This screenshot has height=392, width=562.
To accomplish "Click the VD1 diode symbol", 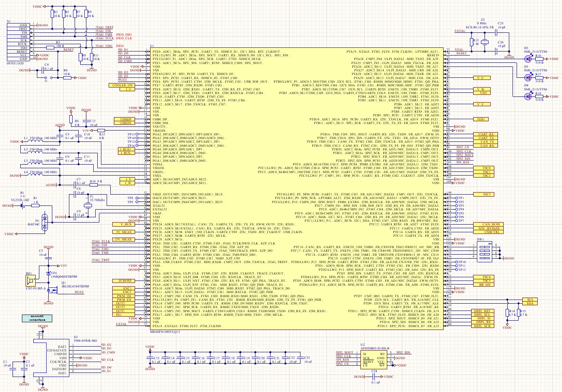I will (49, 274).
